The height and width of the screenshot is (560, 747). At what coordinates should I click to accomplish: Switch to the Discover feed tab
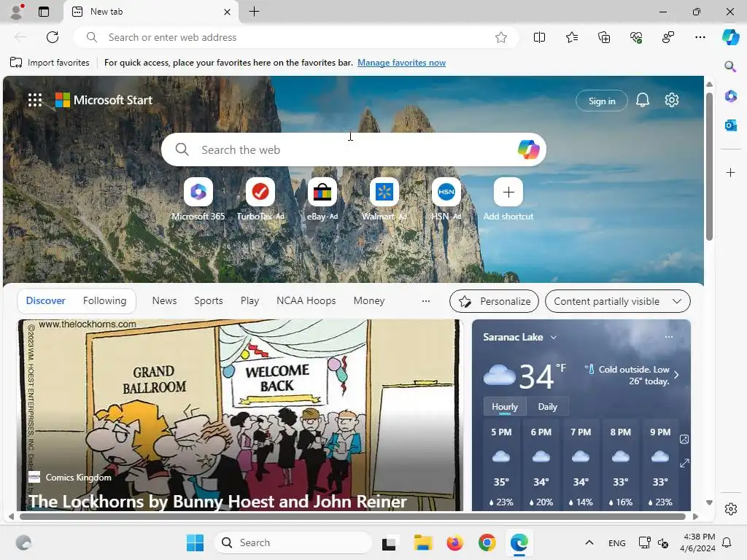[x=46, y=300]
